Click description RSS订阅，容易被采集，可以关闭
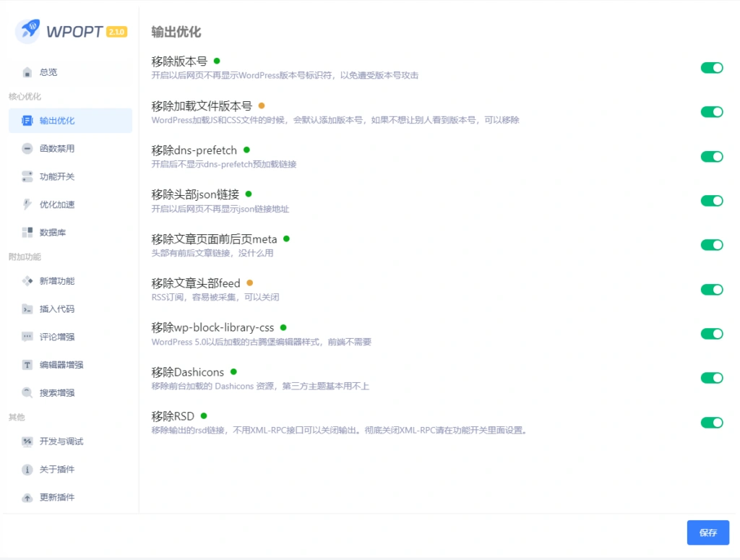This screenshot has width=740, height=560. coord(215,297)
